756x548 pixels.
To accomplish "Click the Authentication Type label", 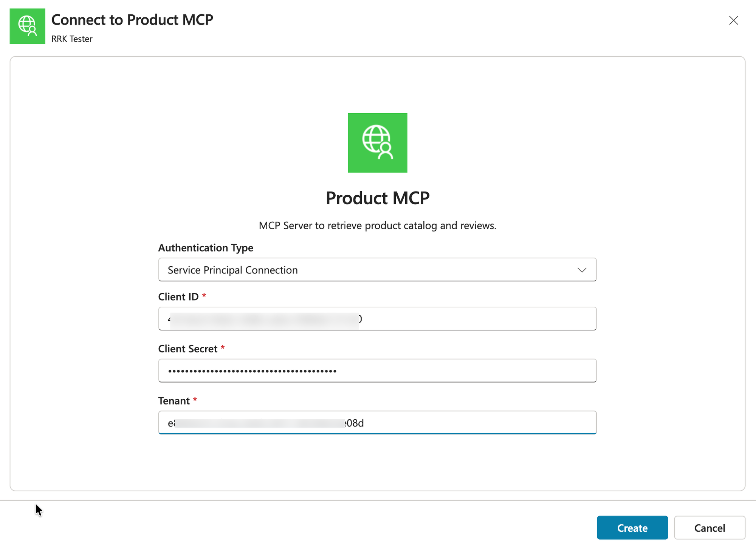I will pyautogui.click(x=206, y=248).
